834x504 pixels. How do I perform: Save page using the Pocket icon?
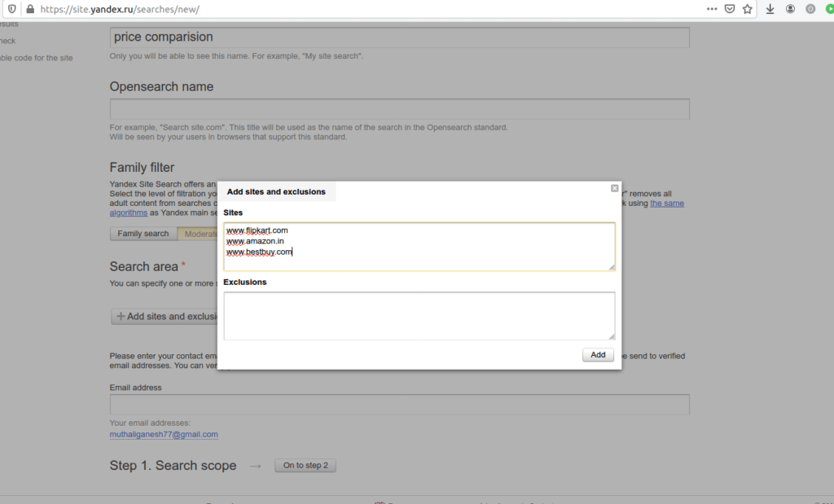pyautogui.click(x=729, y=9)
